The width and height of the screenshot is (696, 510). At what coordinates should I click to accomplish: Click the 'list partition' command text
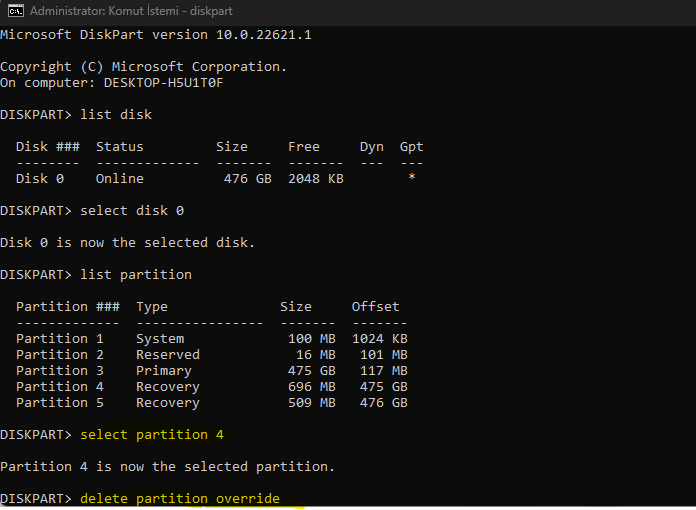pyautogui.click(x=136, y=274)
